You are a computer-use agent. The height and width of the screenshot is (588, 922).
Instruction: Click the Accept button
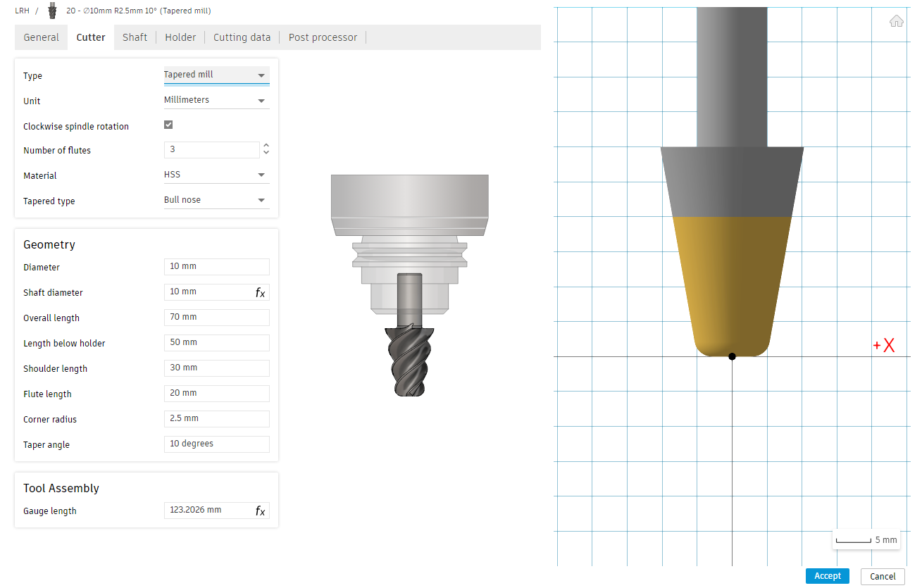[x=827, y=575]
